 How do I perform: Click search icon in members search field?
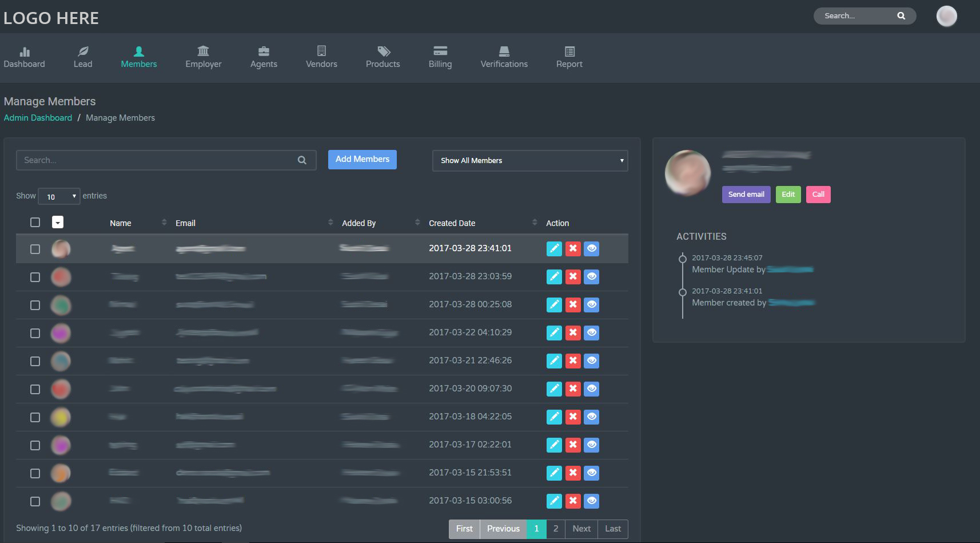coord(302,160)
